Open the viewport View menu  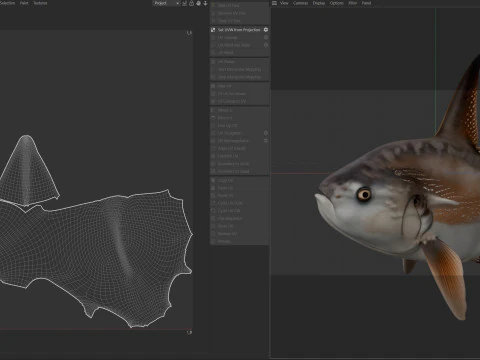(x=284, y=3)
